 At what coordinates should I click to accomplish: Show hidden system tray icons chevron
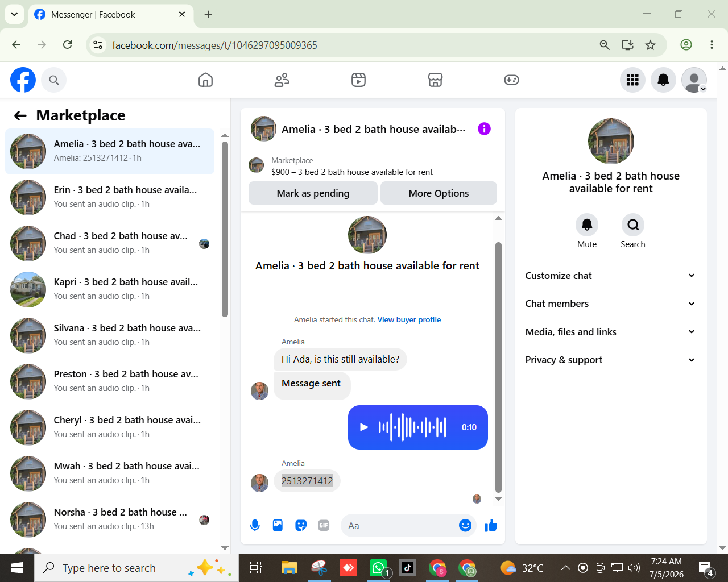[x=565, y=568]
